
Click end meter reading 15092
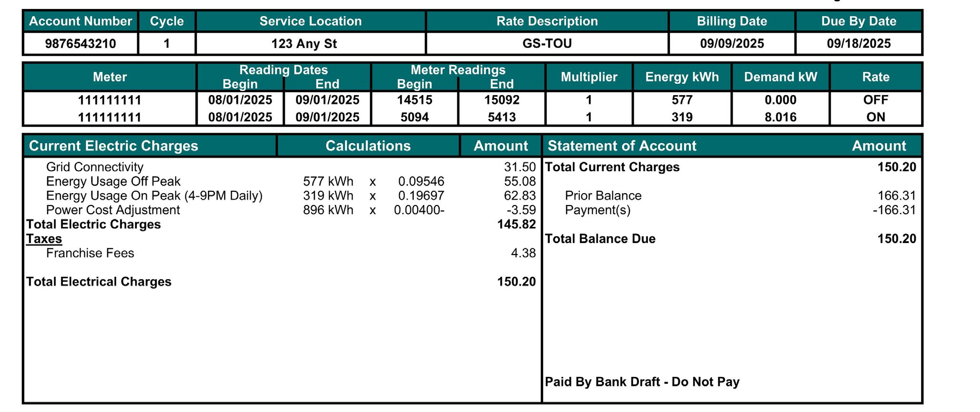coord(502,100)
